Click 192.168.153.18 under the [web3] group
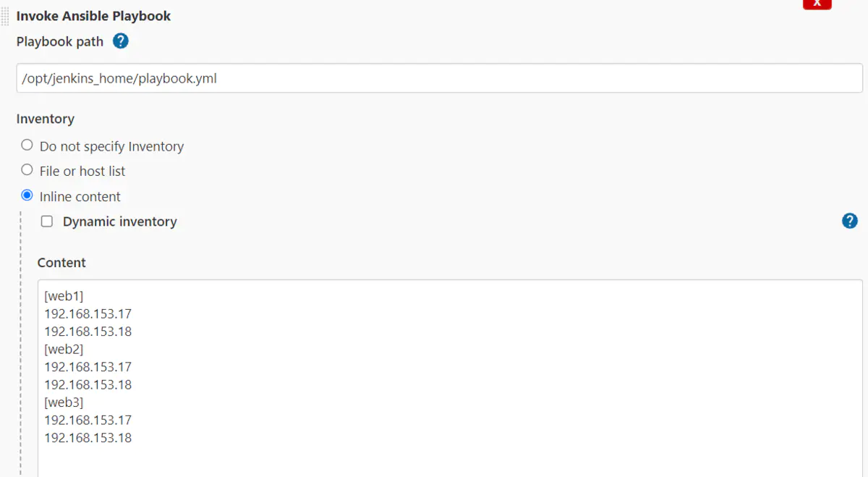 (x=88, y=437)
